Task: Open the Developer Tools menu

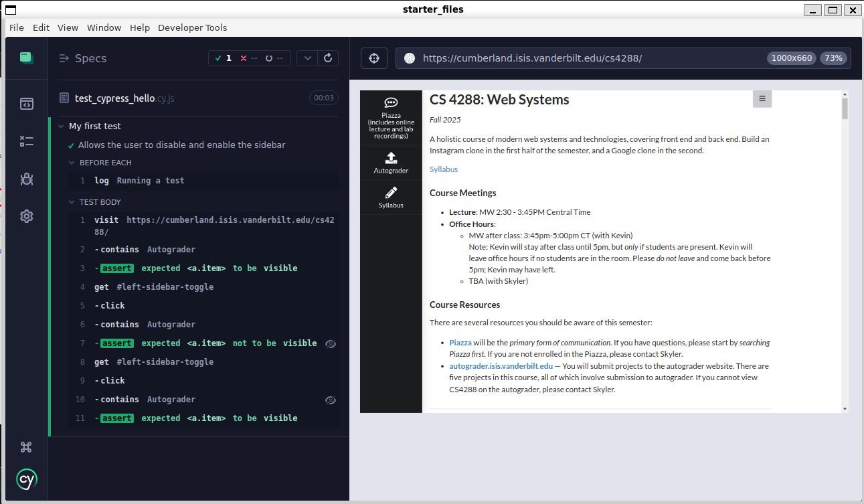Action: 192,27
